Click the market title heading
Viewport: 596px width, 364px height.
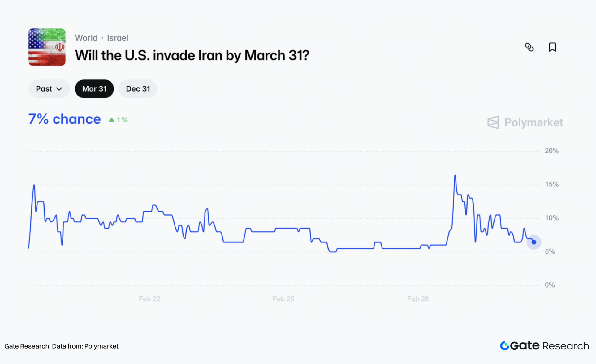(192, 56)
